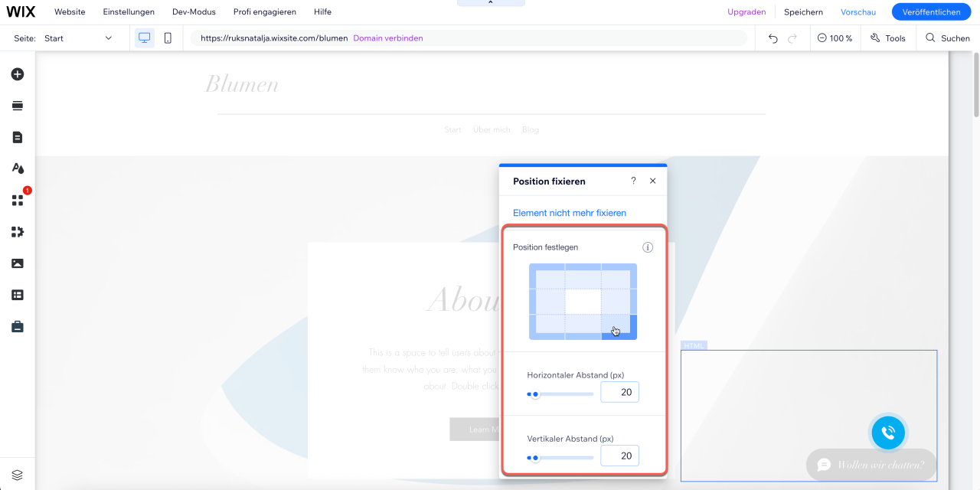Screen dimensions: 980x490
Task: Open the Media image icon
Action: [x=18, y=263]
